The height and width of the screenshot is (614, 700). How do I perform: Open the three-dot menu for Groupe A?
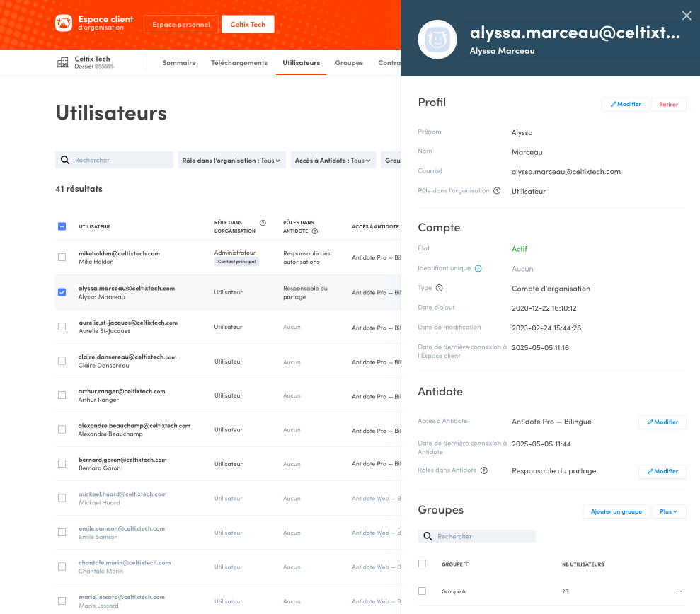[679, 591]
